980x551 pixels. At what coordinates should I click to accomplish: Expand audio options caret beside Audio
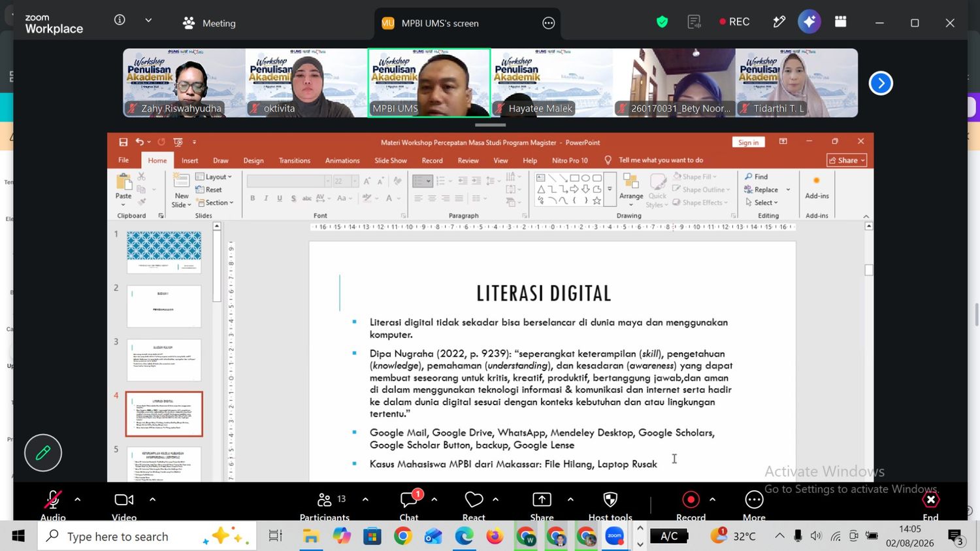pyautogui.click(x=78, y=499)
